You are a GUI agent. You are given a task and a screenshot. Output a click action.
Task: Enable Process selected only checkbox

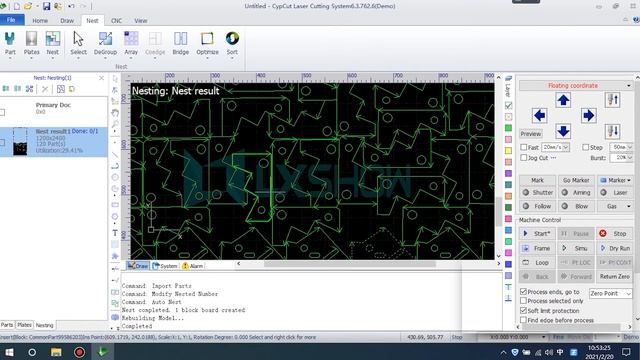[x=524, y=301]
